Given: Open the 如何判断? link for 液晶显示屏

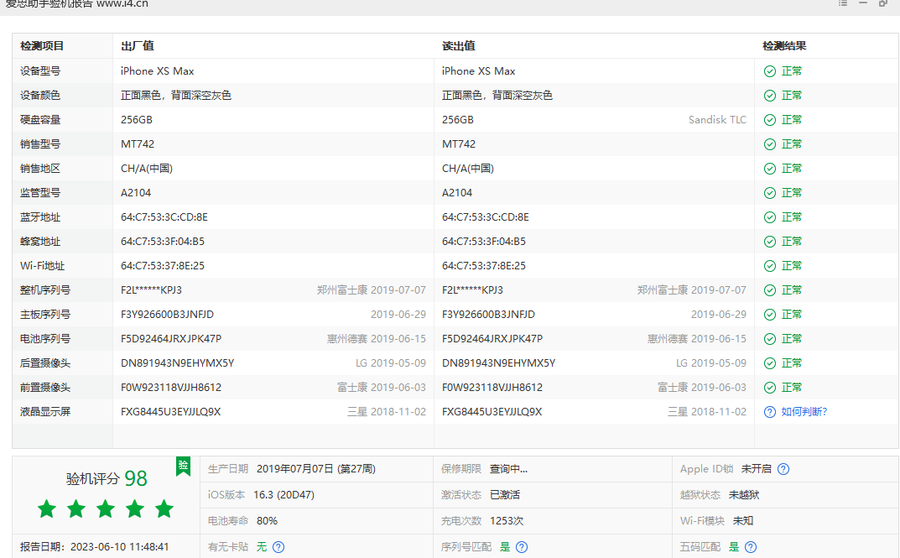Looking at the screenshot, I should point(804,412).
